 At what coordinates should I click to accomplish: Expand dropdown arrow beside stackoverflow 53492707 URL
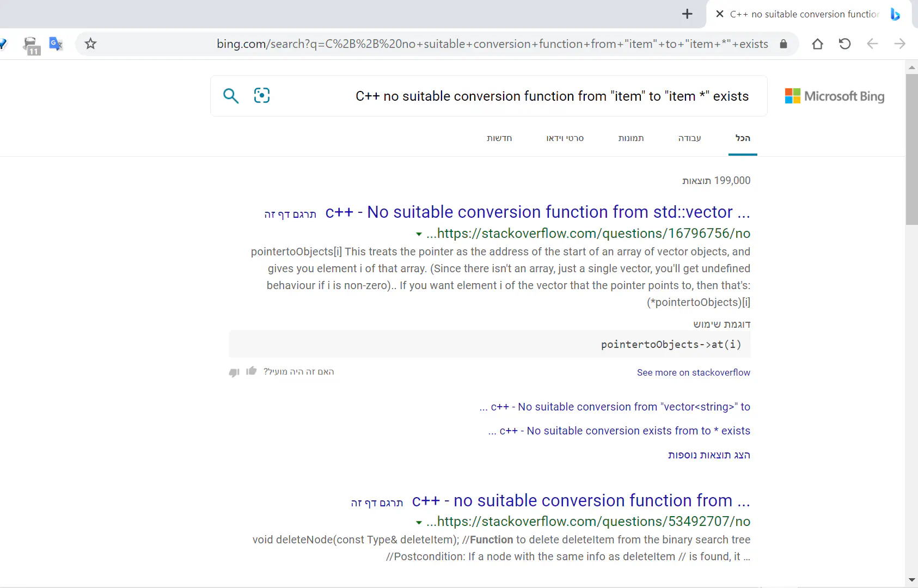pyautogui.click(x=419, y=523)
